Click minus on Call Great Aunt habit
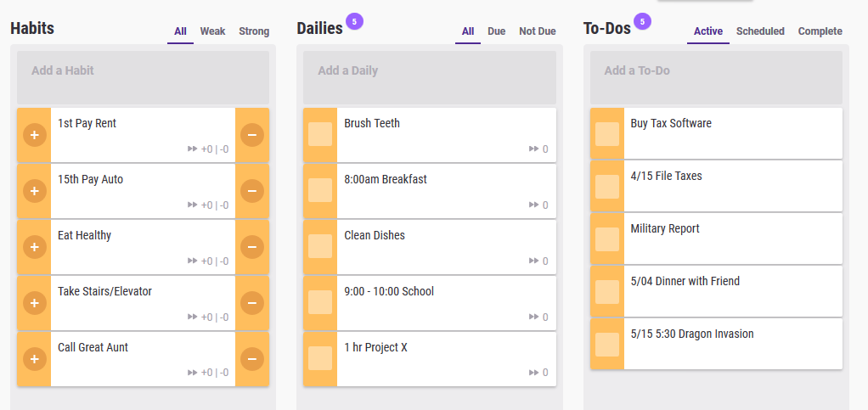The height and width of the screenshot is (410, 868). (251, 358)
